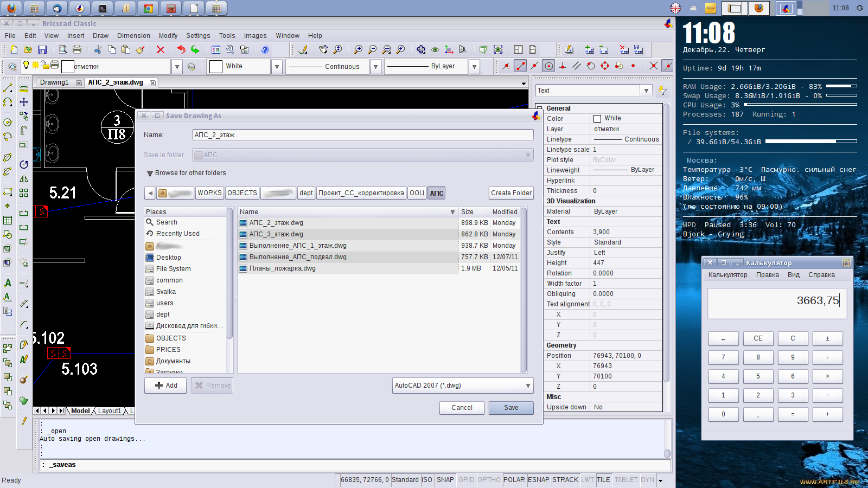Toggle GRID in the status bar
The height and width of the screenshot is (488, 868).
pos(466,480)
